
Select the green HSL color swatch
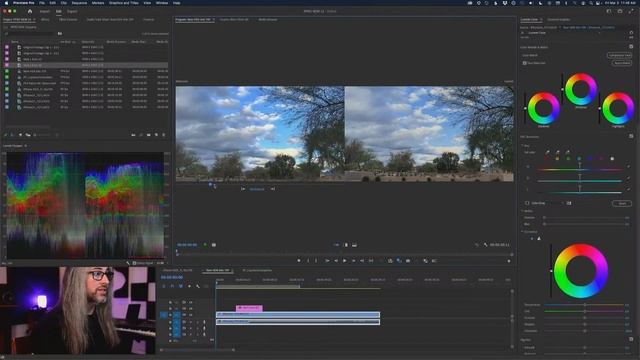(568, 158)
